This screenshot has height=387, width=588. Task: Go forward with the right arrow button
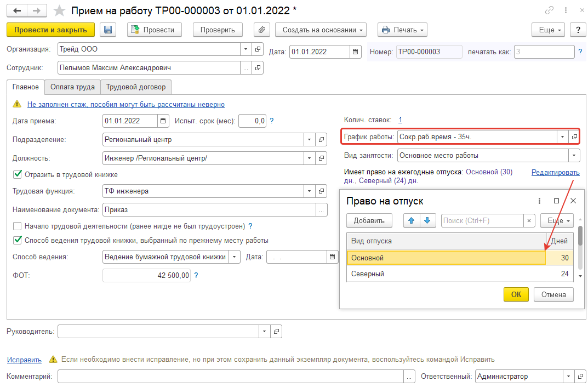[37, 10]
